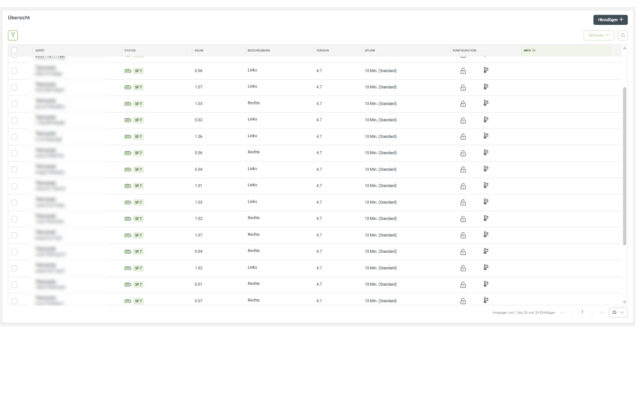Open the configuration flag icon in 0.04 Rechts row
Image resolution: width=640 pixels, height=400 pixels.
[x=486, y=251]
